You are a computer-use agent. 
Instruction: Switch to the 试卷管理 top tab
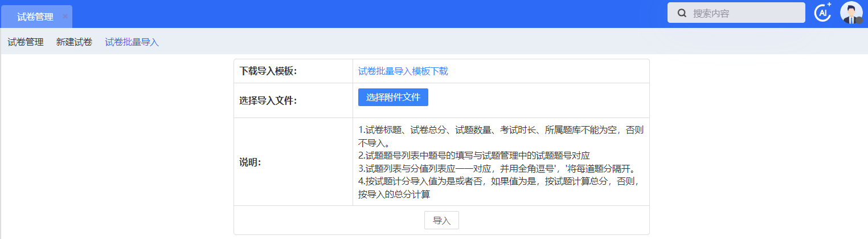[x=35, y=17]
